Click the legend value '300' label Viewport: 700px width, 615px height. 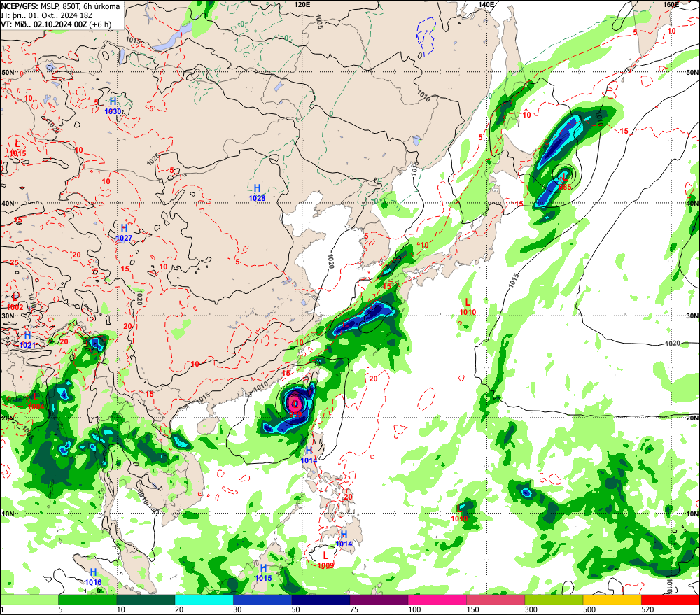[x=531, y=609]
